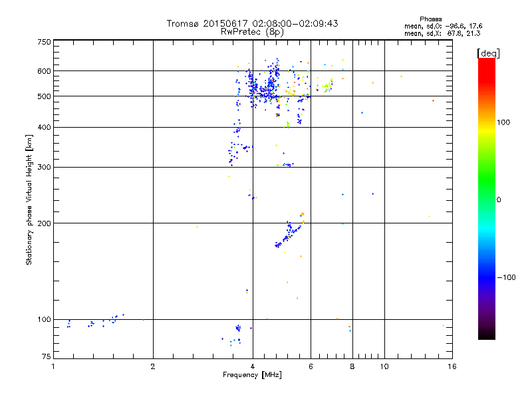Click the x-axis tick label "8"
Viewport: 532px width, 399px height.
pyautogui.click(x=352, y=366)
